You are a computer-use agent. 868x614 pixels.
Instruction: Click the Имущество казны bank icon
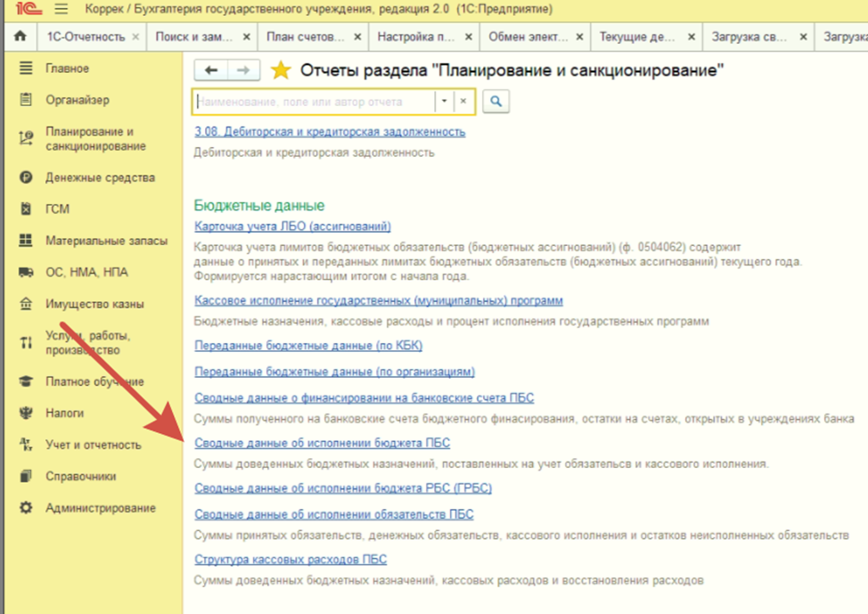pyautogui.click(x=26, y=303)
